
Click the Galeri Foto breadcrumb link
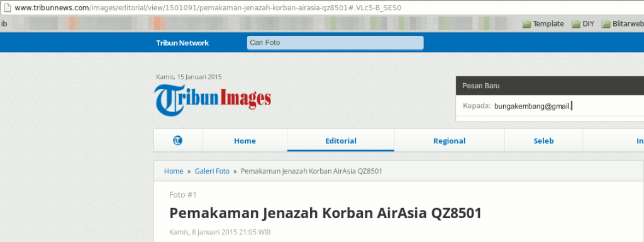212,171
